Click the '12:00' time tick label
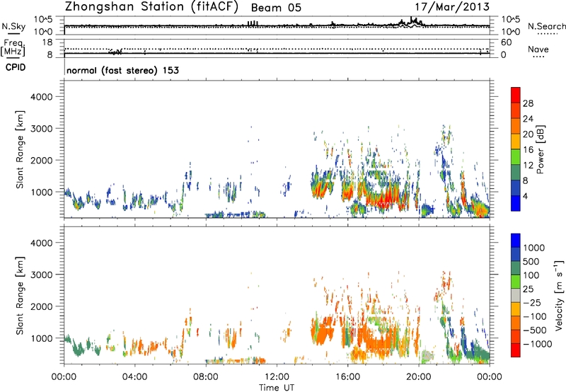The height and width of the screenshot is (392, 566). click(x=277, y=377)
